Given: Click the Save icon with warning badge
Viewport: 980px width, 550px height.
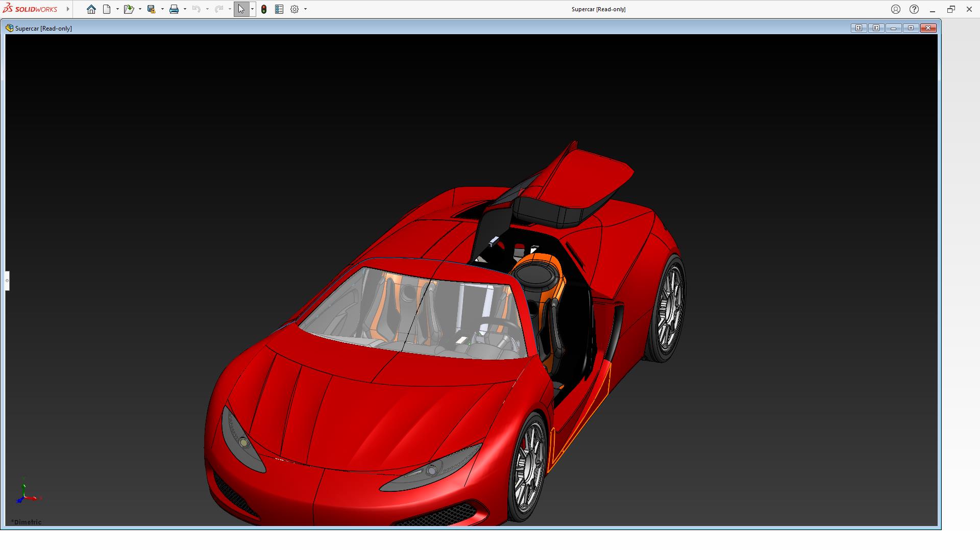Looking at the screenshot, I should (151, 9).
